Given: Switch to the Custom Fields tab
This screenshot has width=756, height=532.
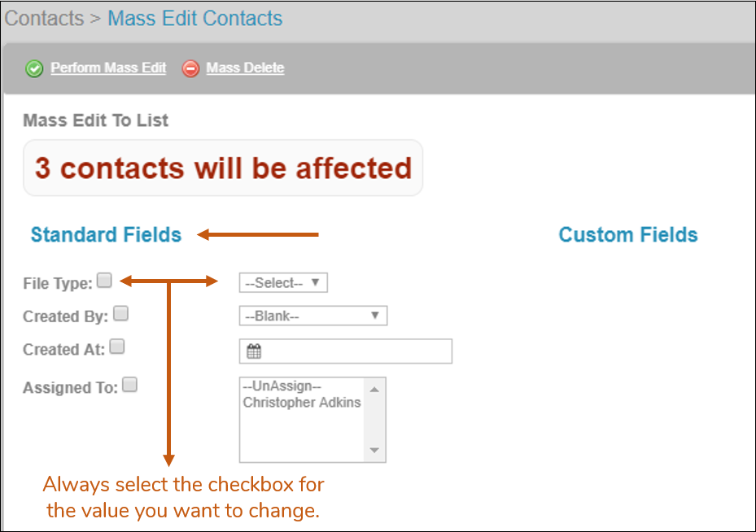Looking at the screenshot, I should (x=627, y=234).
